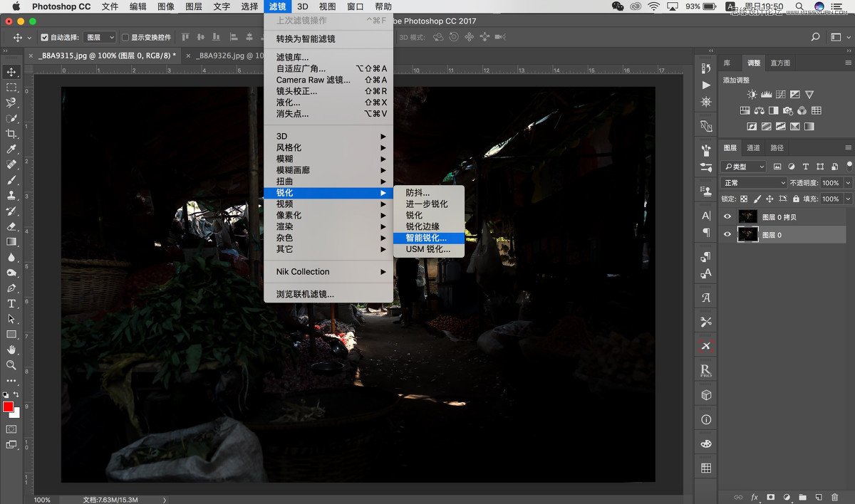Activate the Horizontal Type tool
This screenshot has height=504, width=855.
(x=11, y=304)
